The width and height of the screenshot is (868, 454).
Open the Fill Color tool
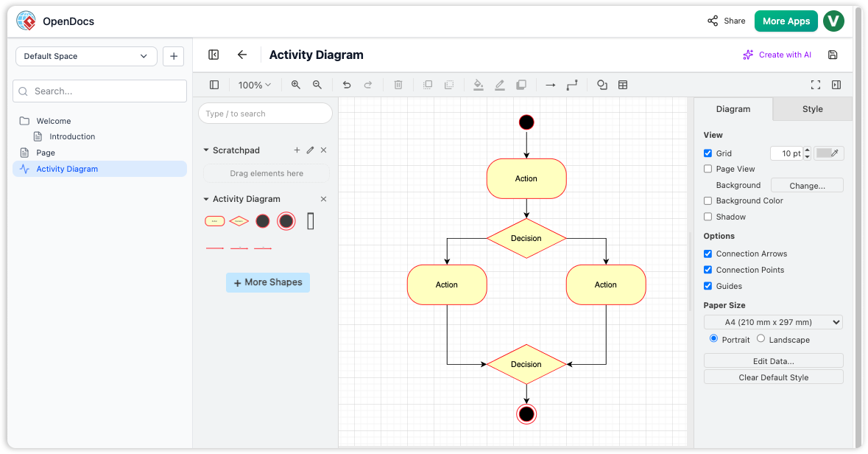pos(478,85)
